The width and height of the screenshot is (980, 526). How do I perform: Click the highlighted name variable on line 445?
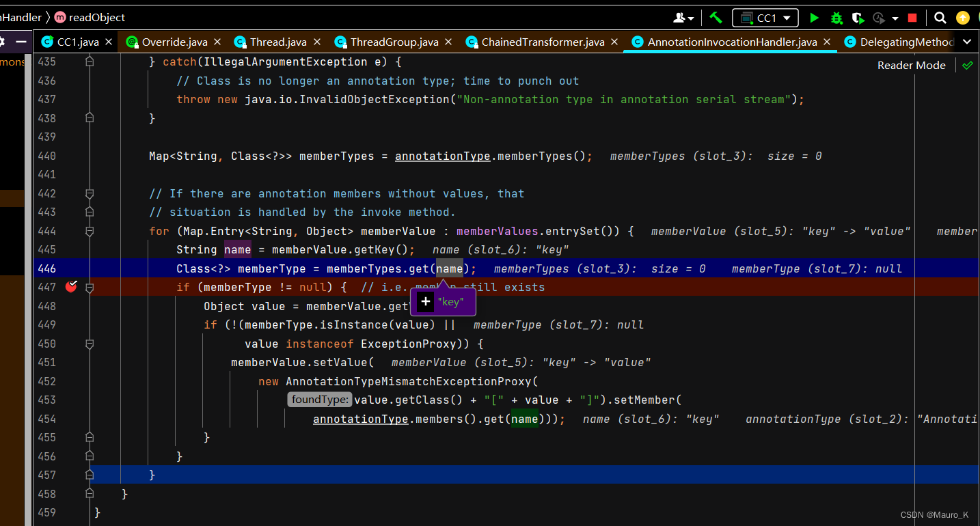click(x=238, y=249)
